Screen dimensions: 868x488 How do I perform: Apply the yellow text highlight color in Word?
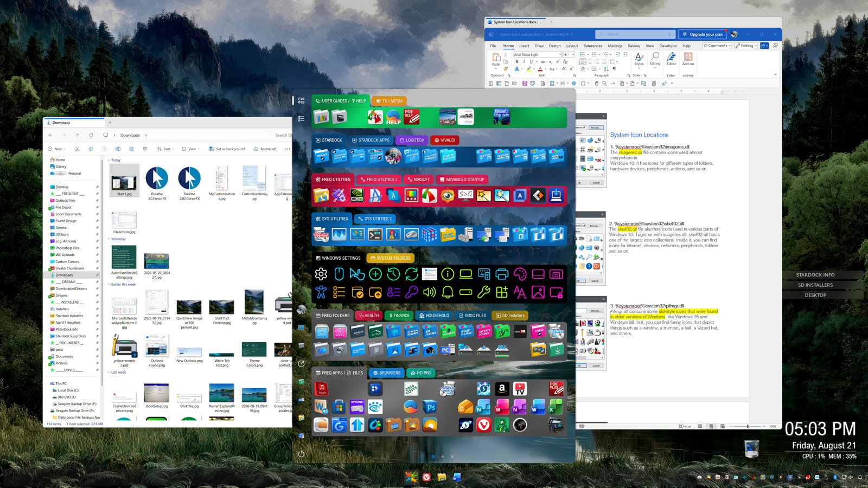[528, 69]
